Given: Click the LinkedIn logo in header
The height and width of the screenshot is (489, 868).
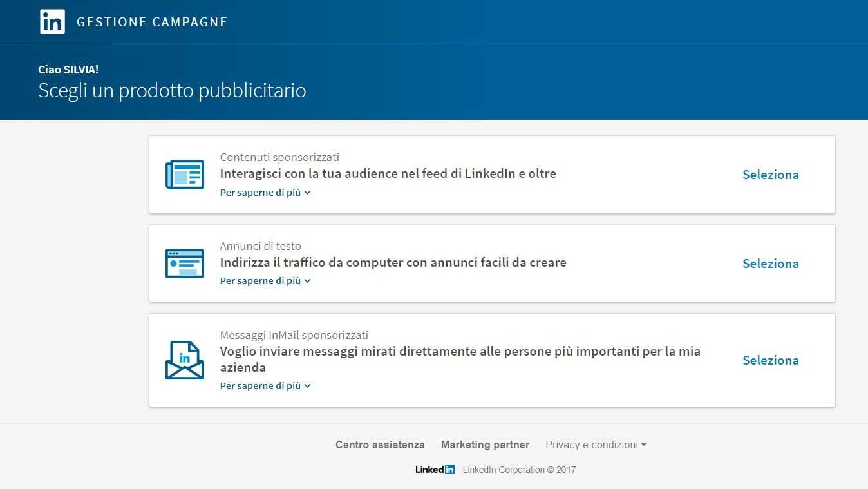Looking at the screenshot, I should [52, 22].
